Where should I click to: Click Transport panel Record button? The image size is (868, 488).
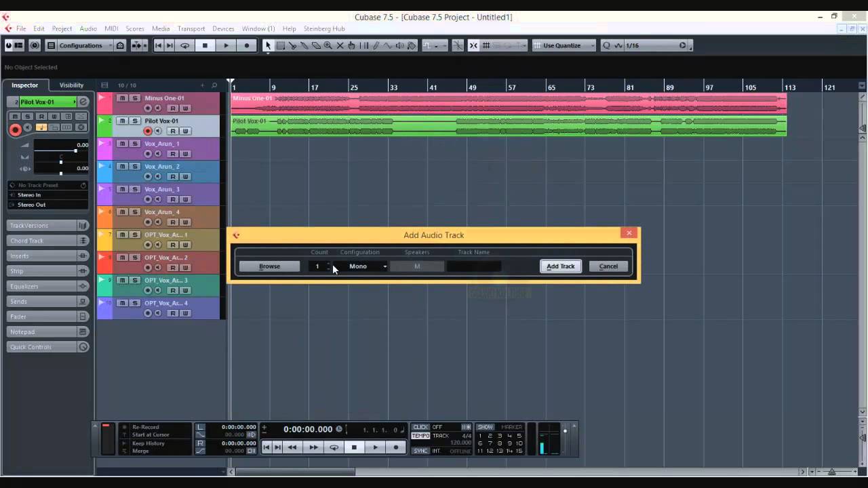pos(396,447)
